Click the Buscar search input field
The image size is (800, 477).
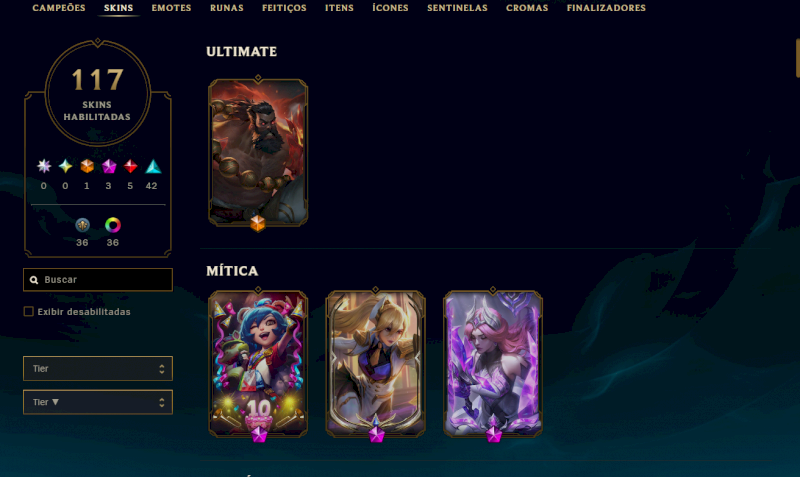coord(98,280)
